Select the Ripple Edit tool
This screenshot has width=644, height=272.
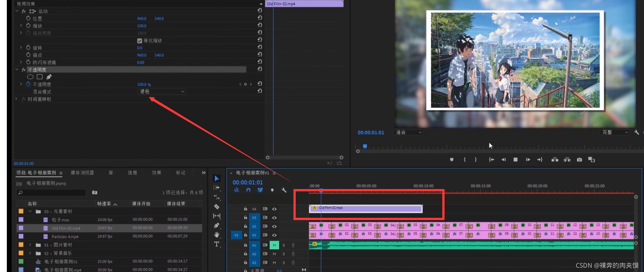click(216, 197)
